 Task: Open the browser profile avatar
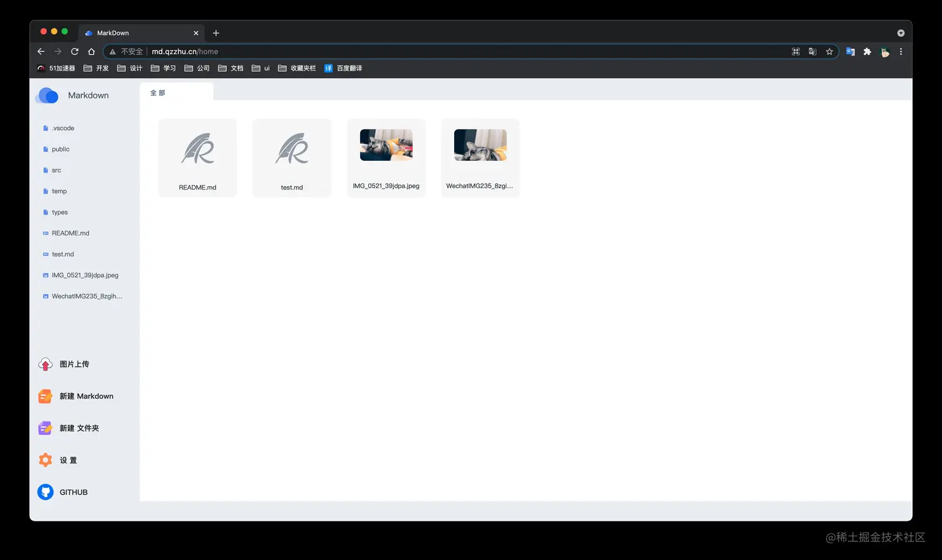click(884, 52)
